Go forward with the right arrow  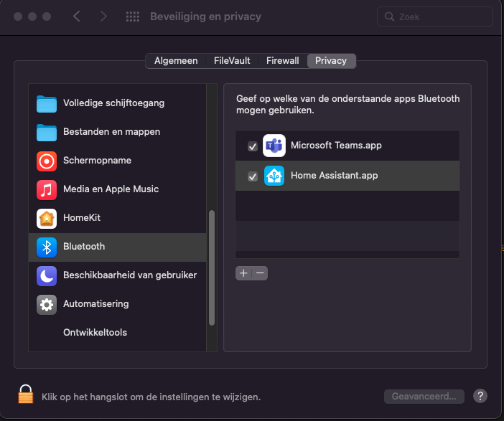point(103,16)
